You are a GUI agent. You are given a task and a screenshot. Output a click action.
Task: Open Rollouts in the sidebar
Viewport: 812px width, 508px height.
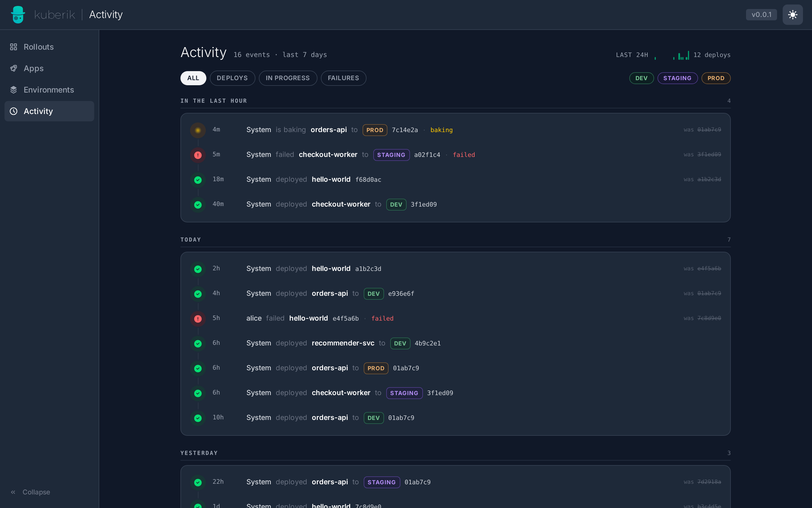pyautogui.click(x=49, y=47)
